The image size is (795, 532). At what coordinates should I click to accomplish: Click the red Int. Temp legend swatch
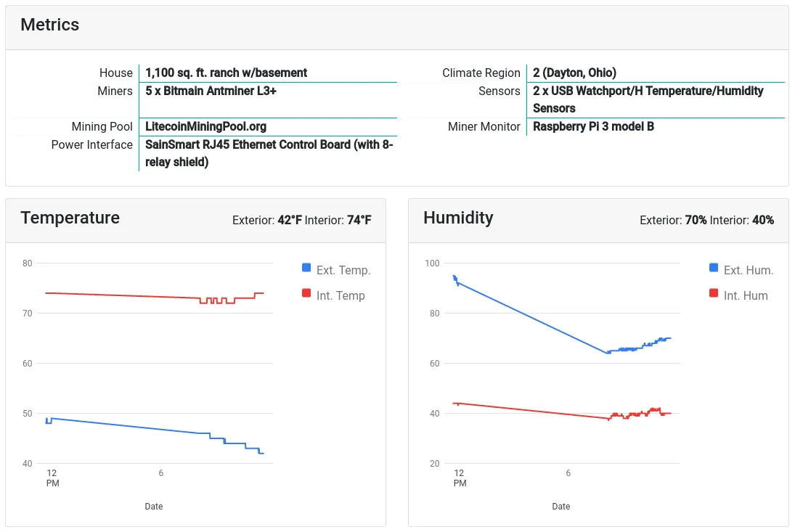(306, 292)
